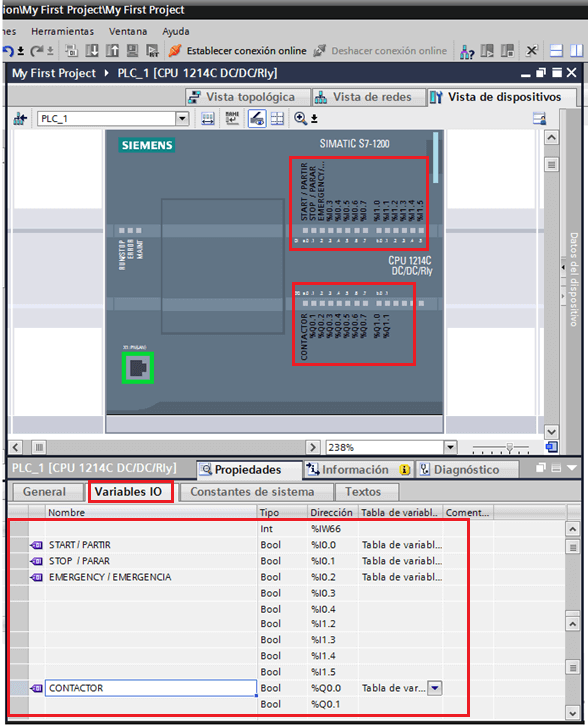Toggle the Datos del dispositivo side panel
Image resolution: width=588 pixels, height=727 pixels.
tap(574, 280)
